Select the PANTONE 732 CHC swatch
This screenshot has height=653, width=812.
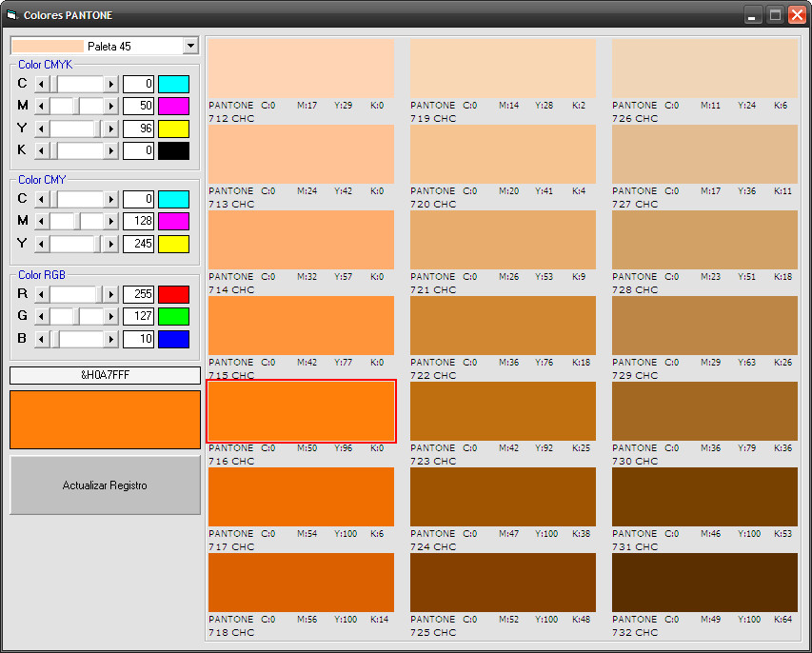coord(704,583)
